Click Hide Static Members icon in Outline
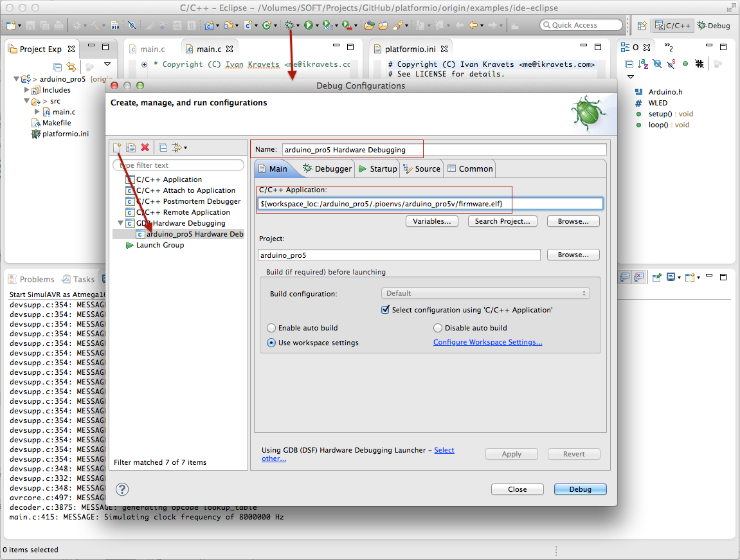The image size is (740, 560). click(671, 64)
